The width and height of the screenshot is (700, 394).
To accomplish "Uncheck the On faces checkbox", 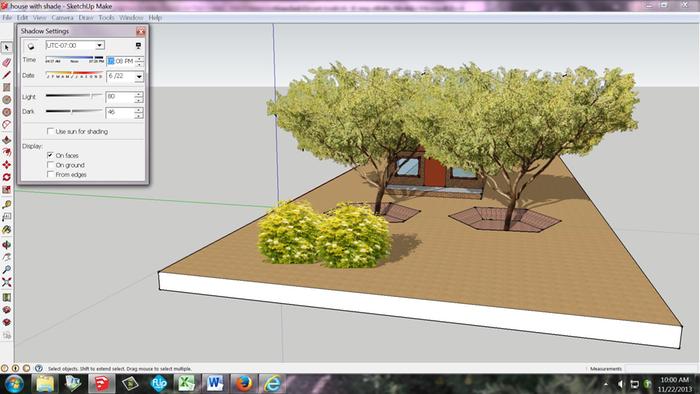I will pyautogui.click(x=50, y=155).
